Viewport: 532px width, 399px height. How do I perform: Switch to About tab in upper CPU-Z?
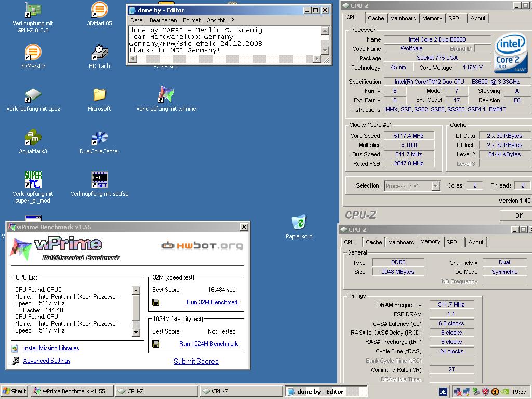pyautogui.click(x=478, y=18)
